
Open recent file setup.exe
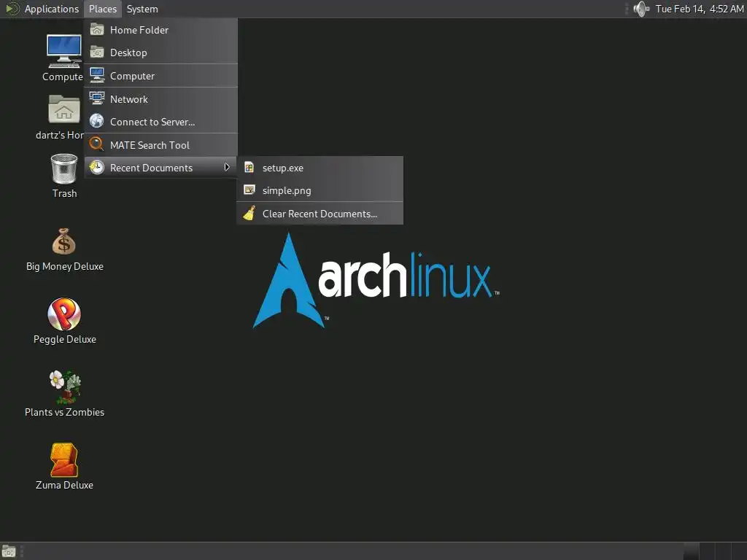pos(320,168)
